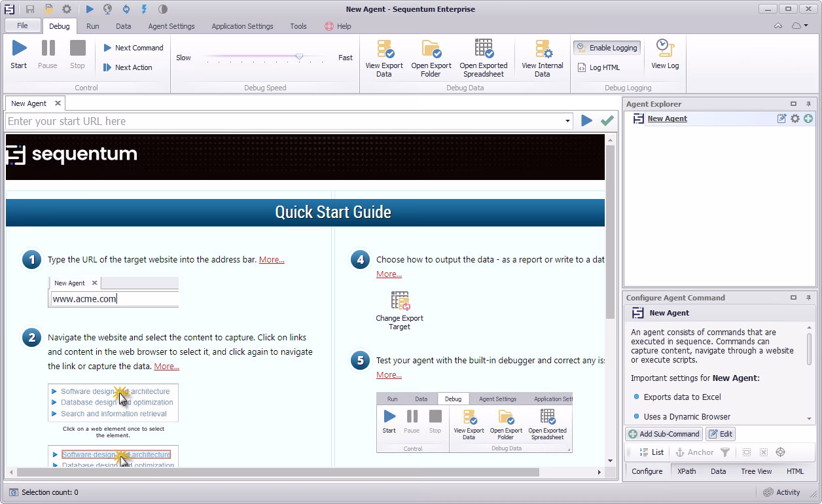Click the edit note icon on New Agent row
Image resolution: width=822 pixels, height=504 pixels.
781,118
